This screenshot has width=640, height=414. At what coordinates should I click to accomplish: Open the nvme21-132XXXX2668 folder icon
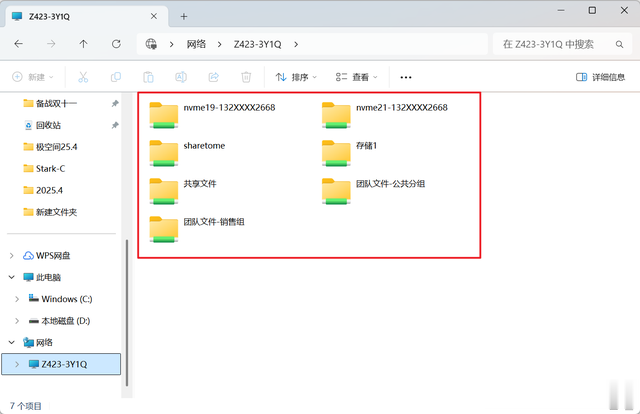tap(336, 115)
